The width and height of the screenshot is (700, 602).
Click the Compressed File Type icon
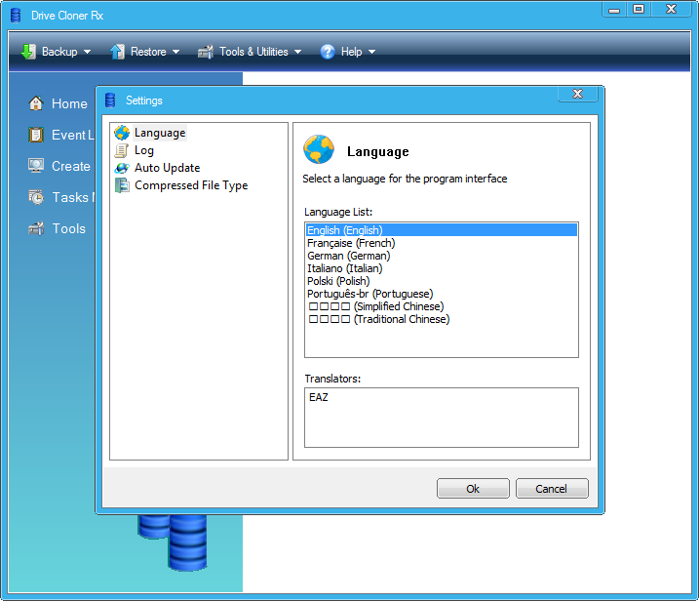coord(122,185)
